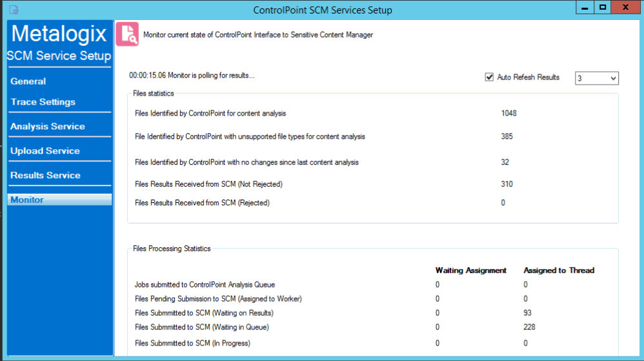
Task: Click the 1048 files identified value
Action: pos(508,114)
